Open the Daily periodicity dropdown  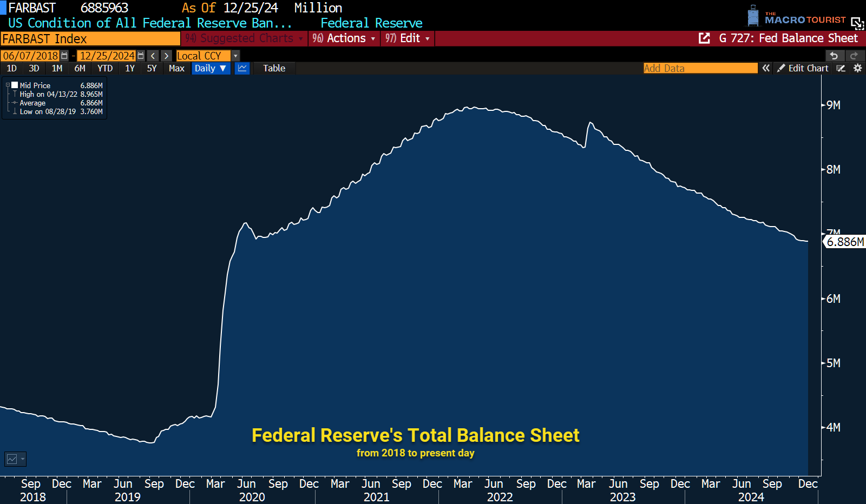point(211,68)
